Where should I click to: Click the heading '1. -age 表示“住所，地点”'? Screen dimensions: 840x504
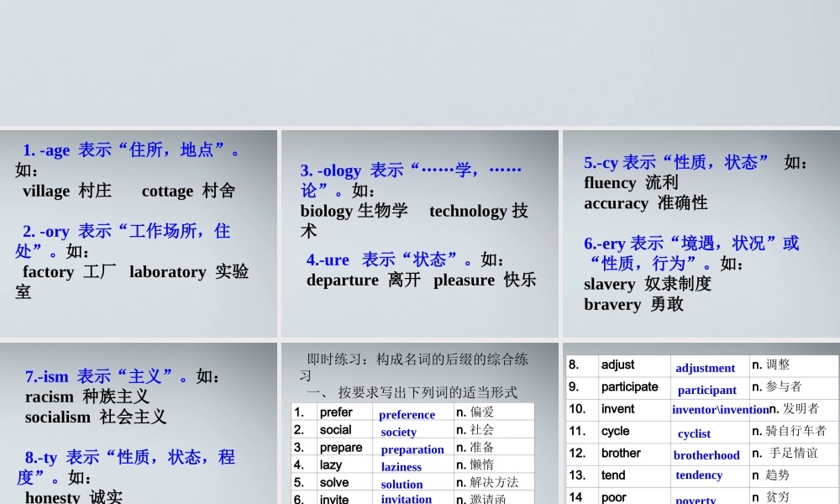(125, 150)
